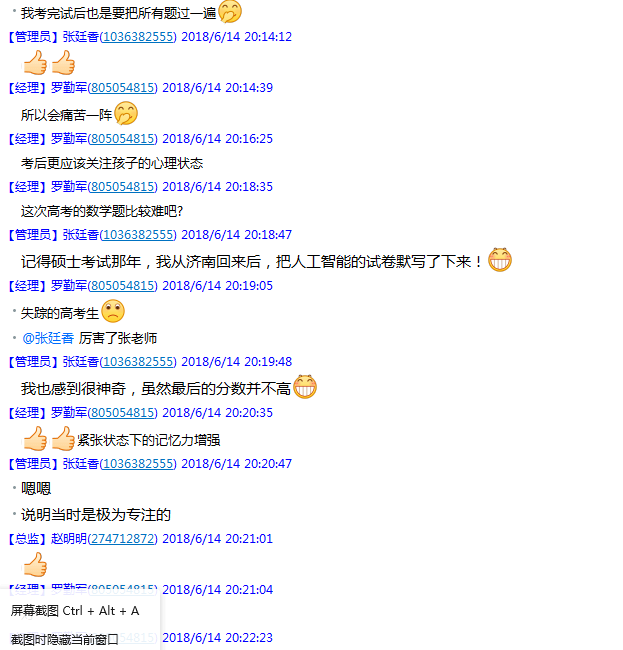The width and height of the screenshot is (623, 650).
Task: Click the @张廷香 mention
Action: (x=48, y=338)
